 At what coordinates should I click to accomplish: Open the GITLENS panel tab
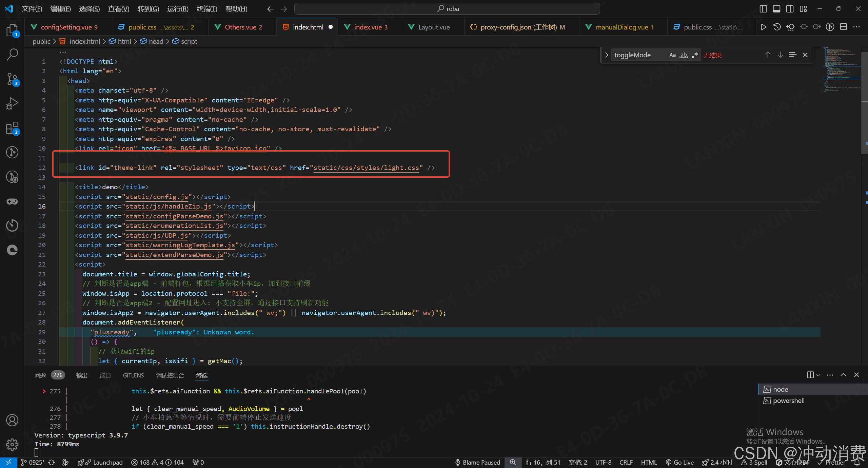pos(133,375)
